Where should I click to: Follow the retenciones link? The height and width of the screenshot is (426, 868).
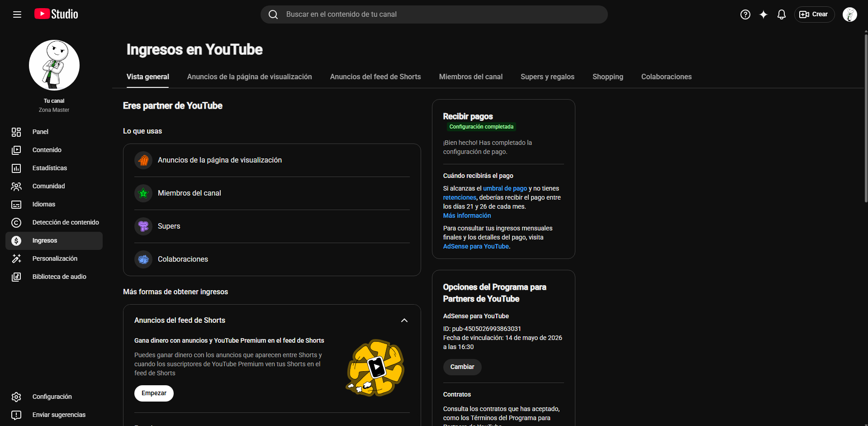point(460,197)
